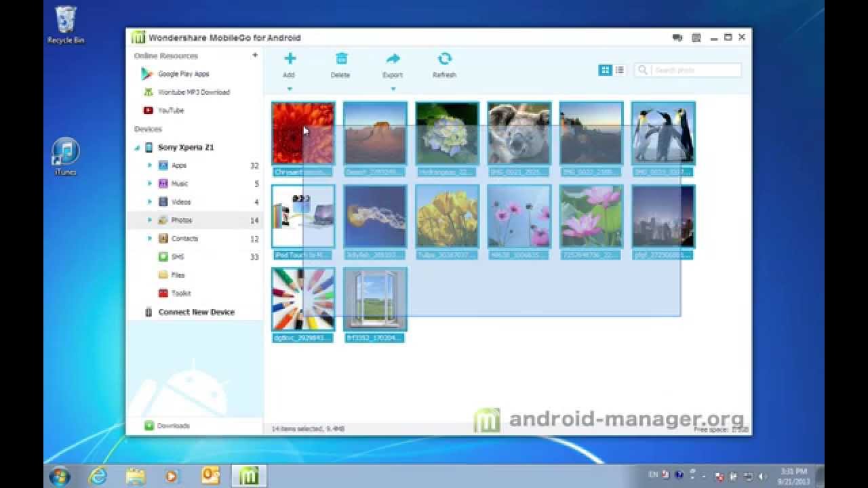Select the open window photo thumbnail

[x=375, y=299]
